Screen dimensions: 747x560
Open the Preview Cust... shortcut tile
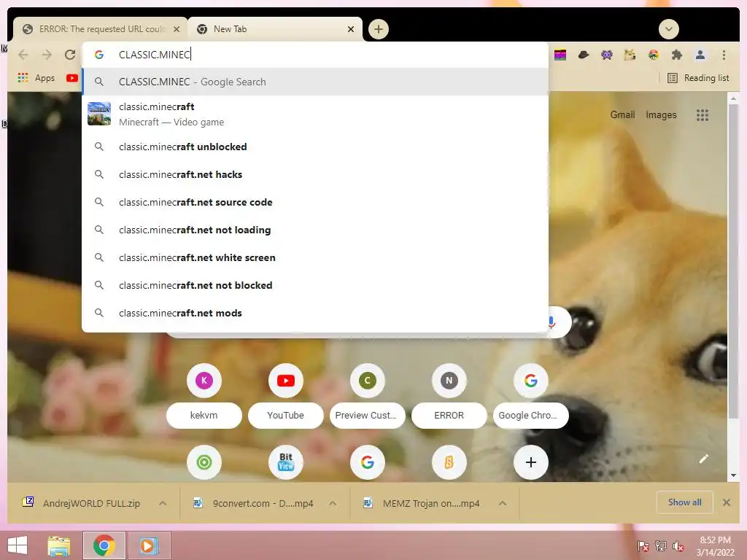(x=368, y=394)
